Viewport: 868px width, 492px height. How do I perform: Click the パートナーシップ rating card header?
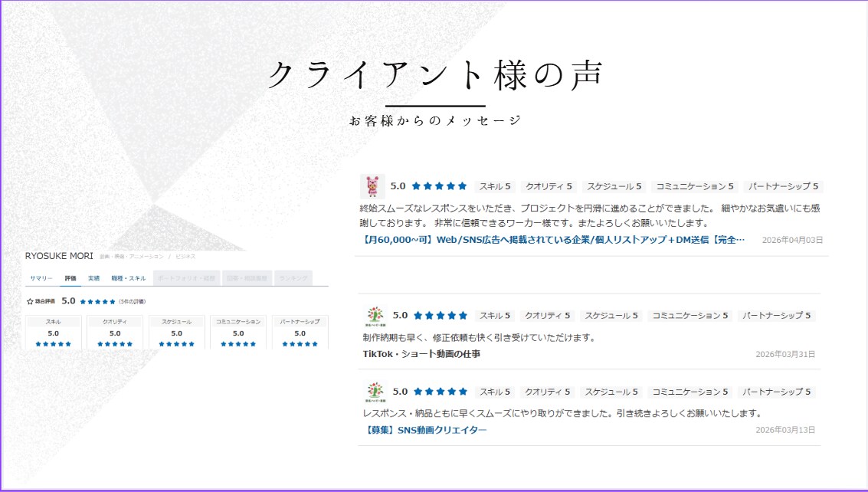click(x=300, y=322)
